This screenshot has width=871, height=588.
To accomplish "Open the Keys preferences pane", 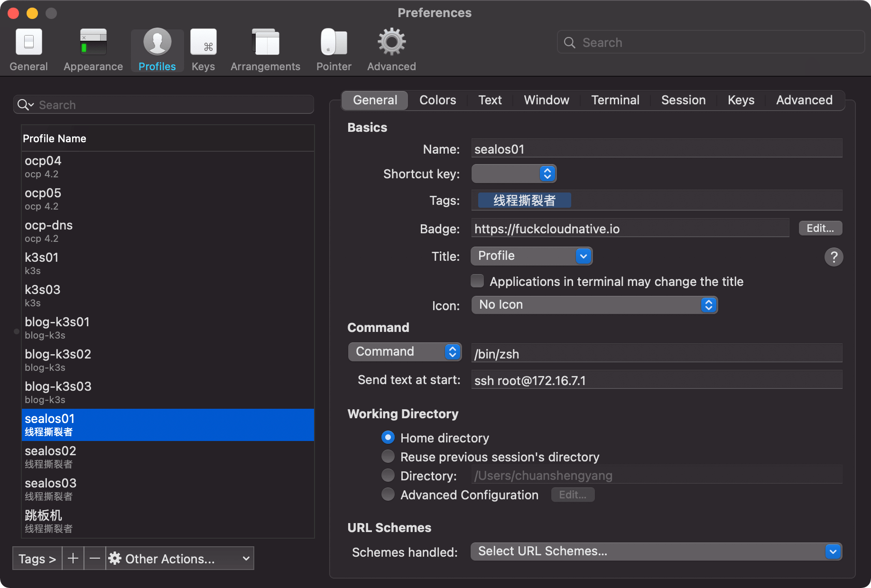I will coord(203,49).
